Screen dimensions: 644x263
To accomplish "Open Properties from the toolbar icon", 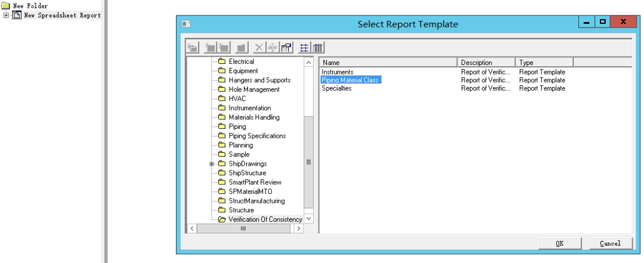I will pyautogui.click(x=286, y=47).
